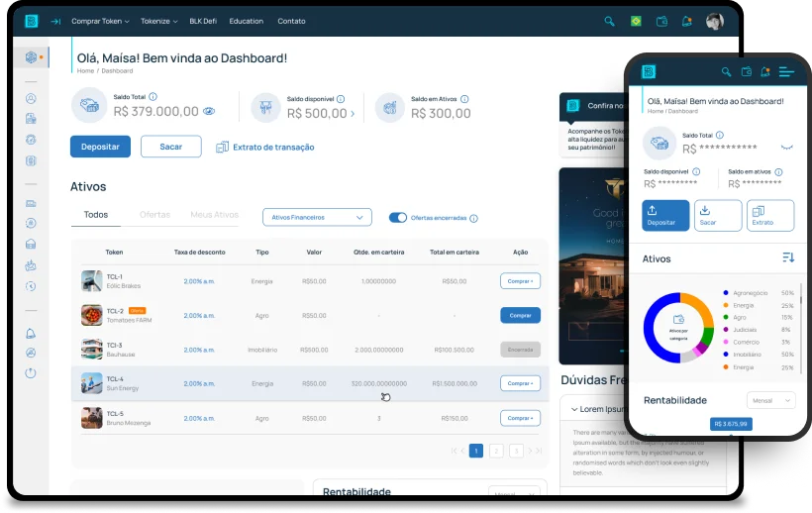The height and width of the screenshot is (513, 812).
Task: Select the dashboard icon in left sidebar
Action: pos(31,56)
